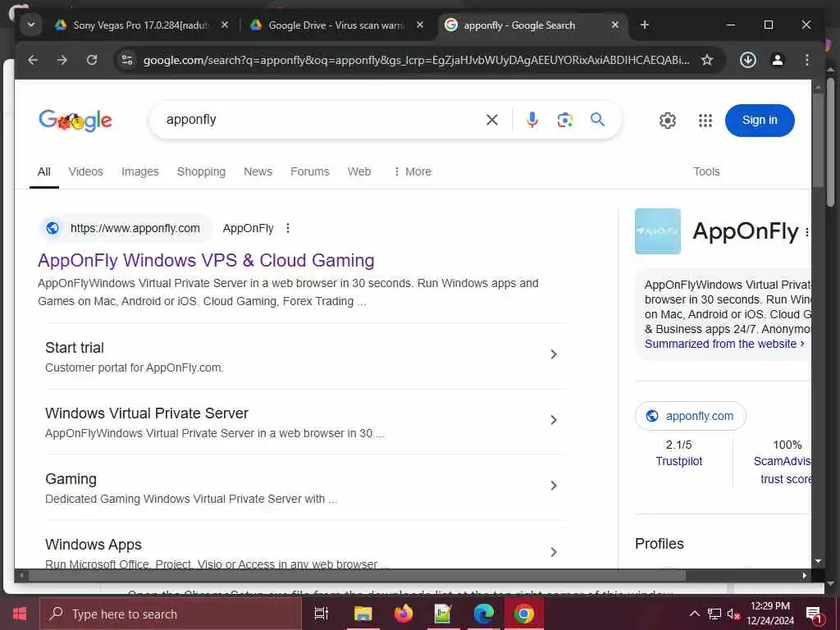The image size is (840, 630).
Task: Click the Google doodle logo
Action: click(75, 121)
